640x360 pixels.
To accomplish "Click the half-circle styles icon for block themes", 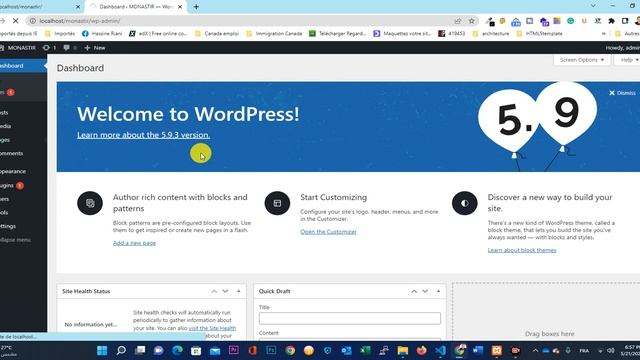I will [464, 203].
